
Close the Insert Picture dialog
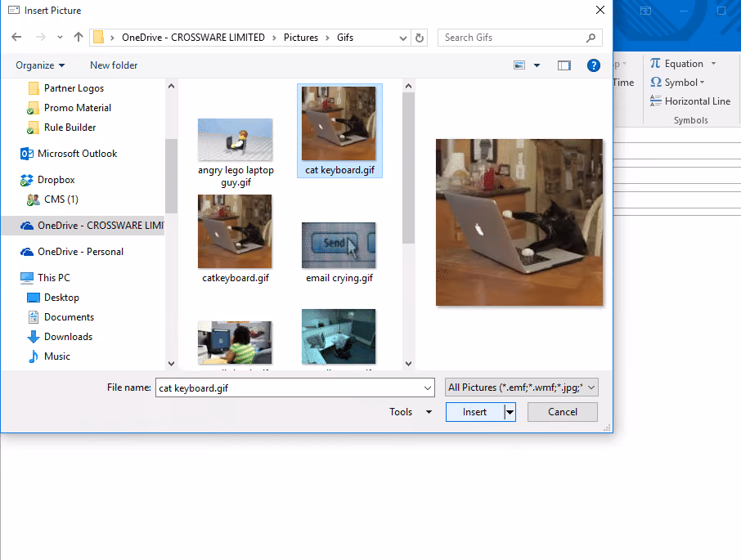point(600,10)
